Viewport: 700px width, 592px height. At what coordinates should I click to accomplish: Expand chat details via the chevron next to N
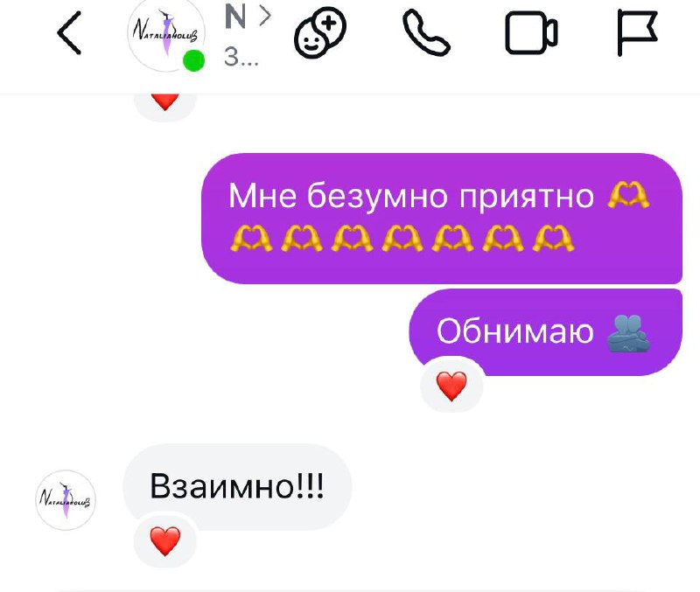266,17
